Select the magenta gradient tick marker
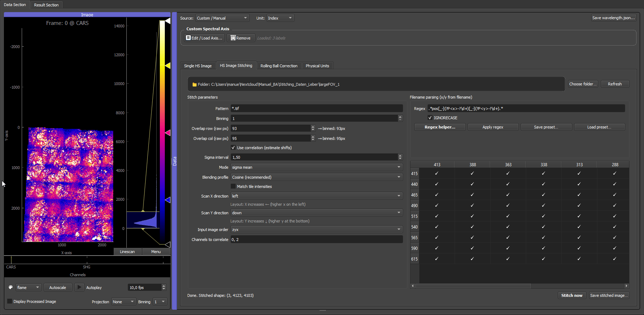Image resolution: width=644 pixels, height=315 pixels. (x=167, y=133)
